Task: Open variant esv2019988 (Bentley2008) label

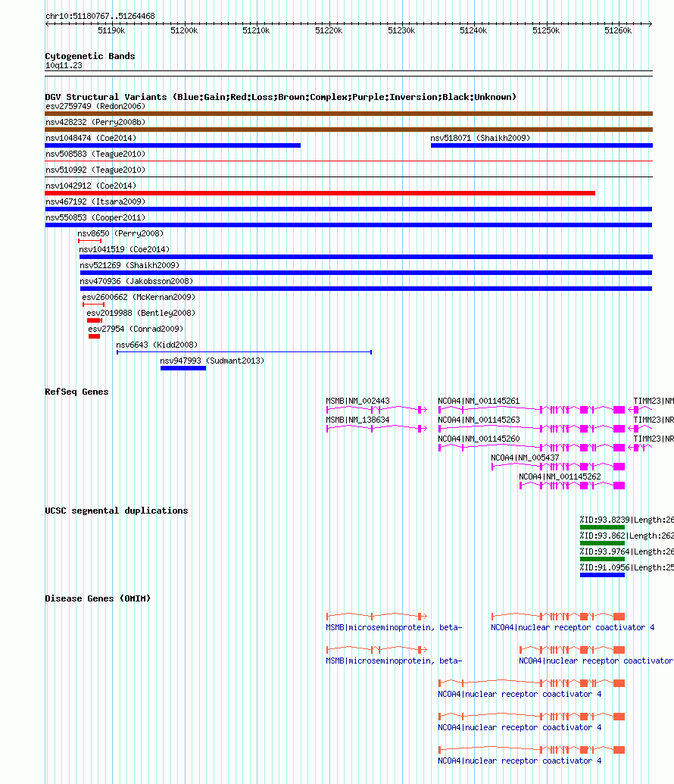Action: pos(141,313)
